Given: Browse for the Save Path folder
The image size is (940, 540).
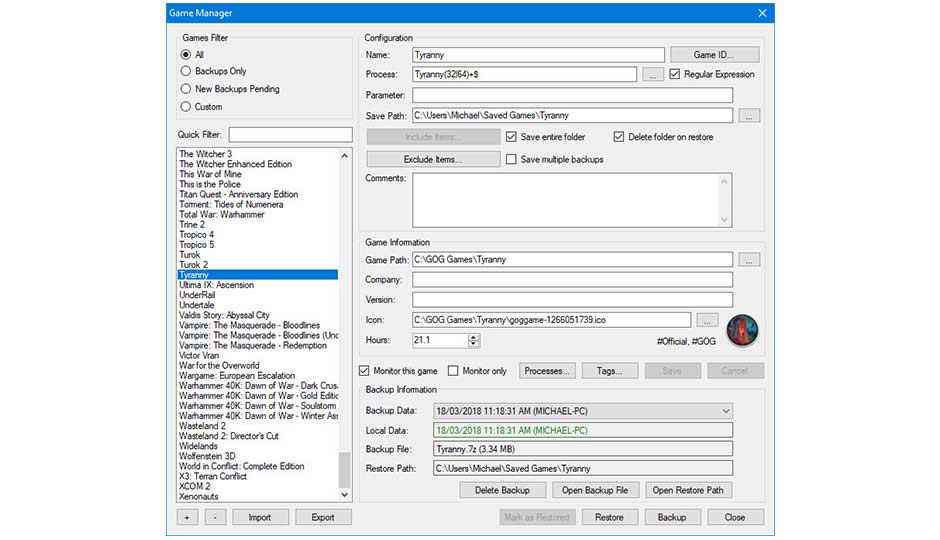Looking at the screenshot, I should pyautogui.click(x=749, y=116).
